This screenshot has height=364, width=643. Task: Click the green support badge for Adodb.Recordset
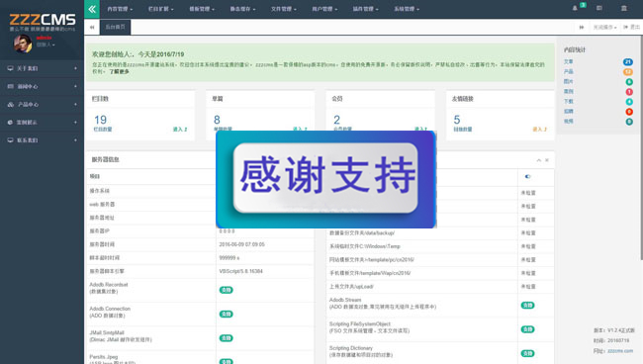click(226, 290)
